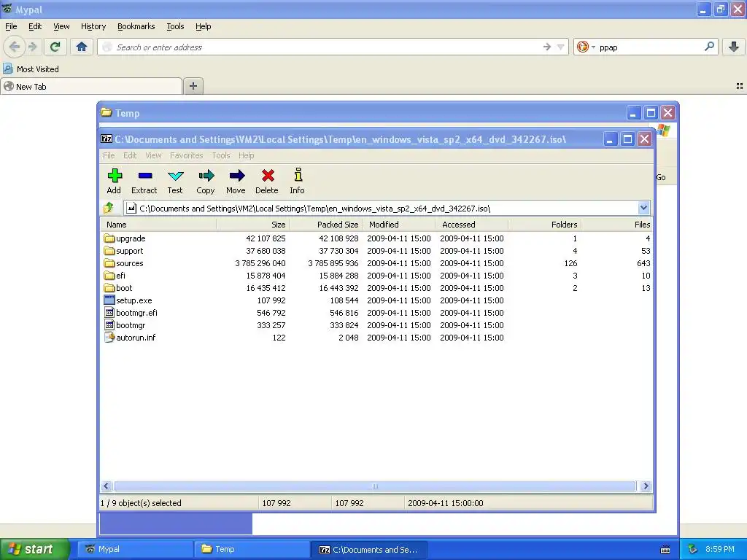Sort by Folders column header
The image size is (747, 560).
point(544,225)
